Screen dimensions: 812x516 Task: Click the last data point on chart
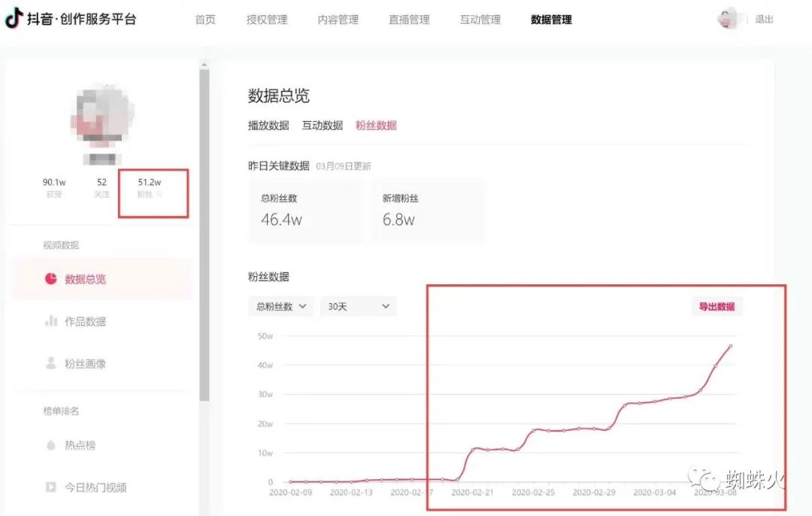[x=730, y=346]
